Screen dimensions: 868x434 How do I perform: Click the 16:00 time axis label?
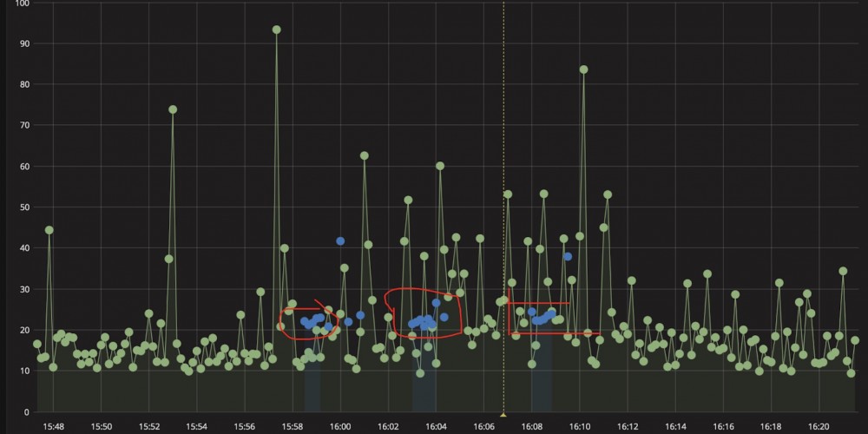click(x=340, y=427)
